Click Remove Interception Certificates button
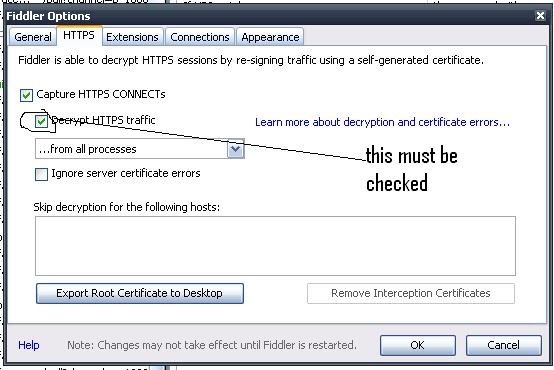 pyautogui.click(x=411, y=293)
